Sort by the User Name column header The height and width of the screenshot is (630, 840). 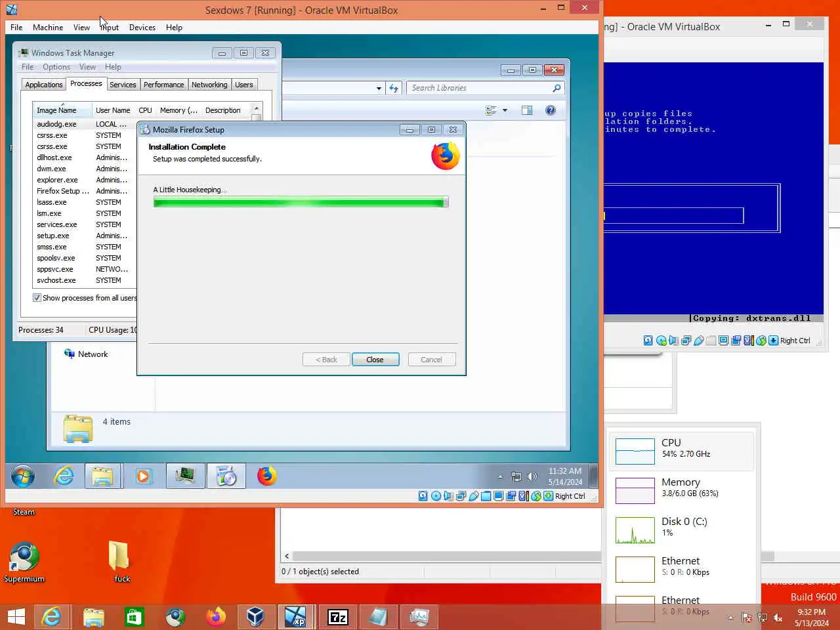point(113,110)
